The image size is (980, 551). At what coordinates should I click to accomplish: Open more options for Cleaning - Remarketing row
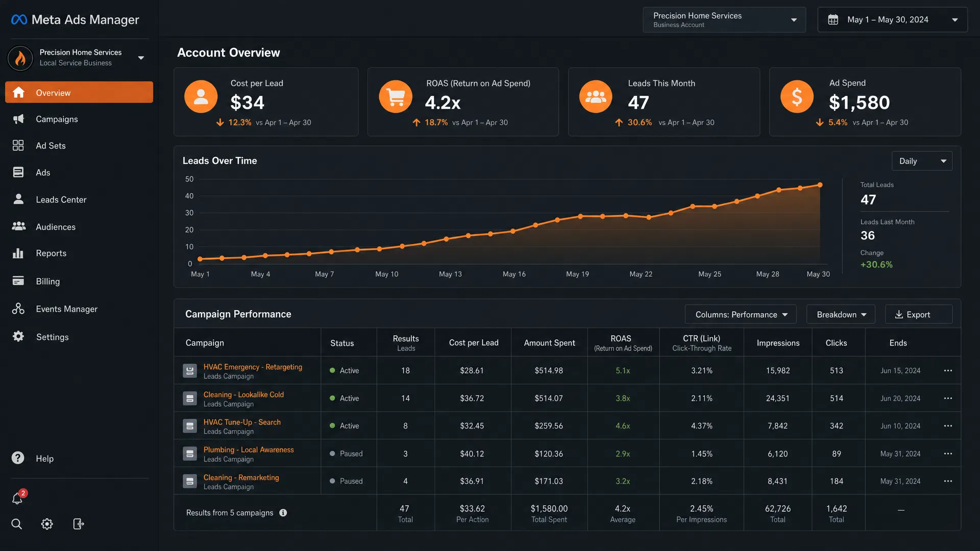948,481
